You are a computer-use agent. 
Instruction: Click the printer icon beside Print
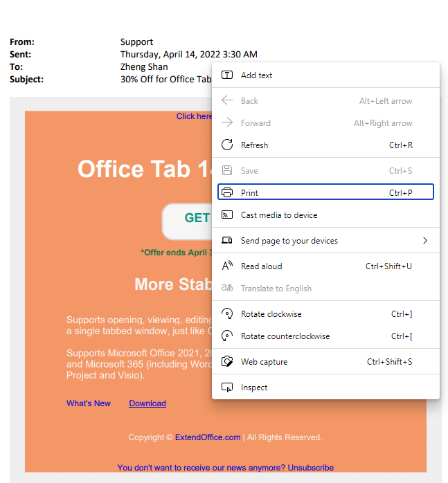click(x=227, y=192)
